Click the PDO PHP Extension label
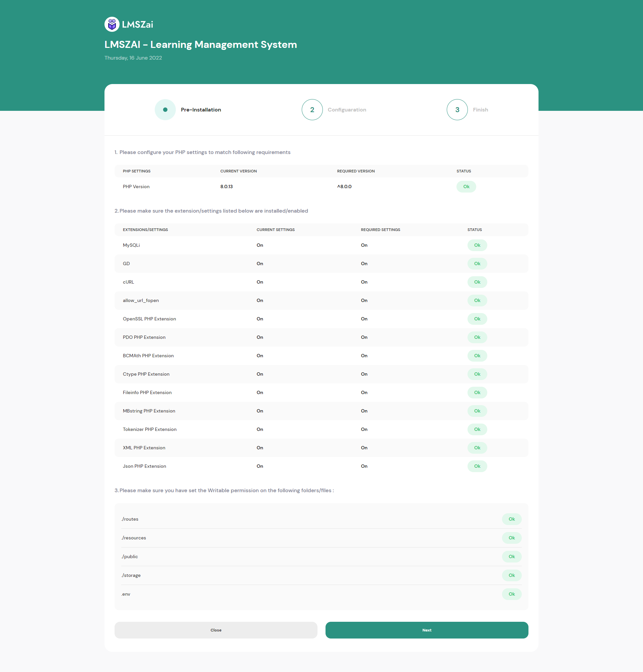This screenshot has height=672, width=643. 144,337
